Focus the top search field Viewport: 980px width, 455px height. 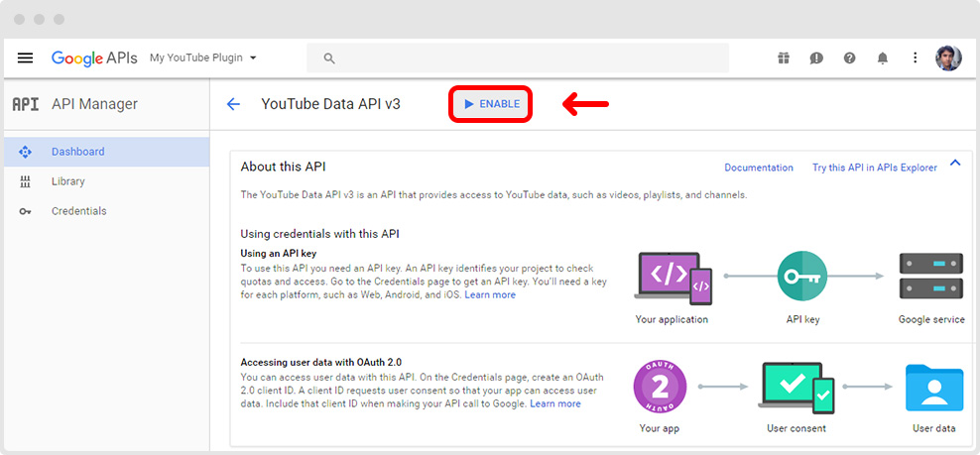(x=518, y=58)
